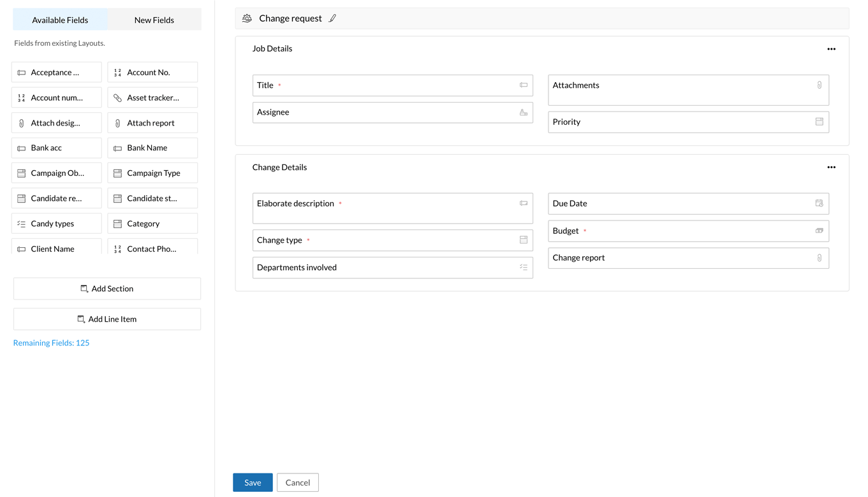The height and width of the screenshot is (497, 868).
Task: Switch to the Available Fields tab
Action: coord(60,20)
